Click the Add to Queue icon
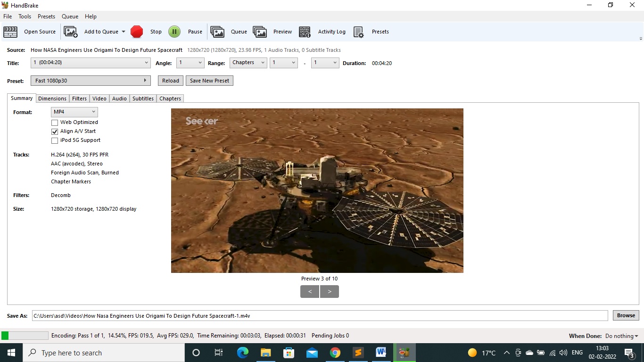 [71, 32]
